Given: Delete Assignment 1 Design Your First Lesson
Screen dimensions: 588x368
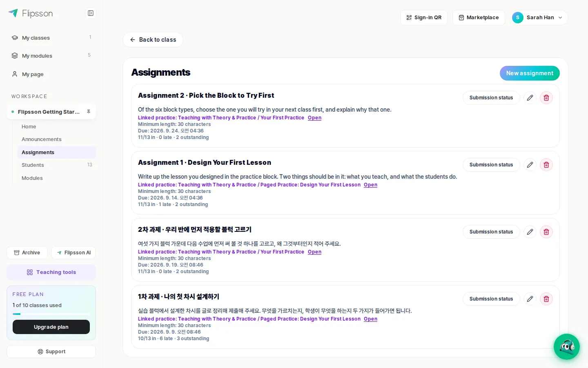Looking at the screenshot, I should 546,165.
